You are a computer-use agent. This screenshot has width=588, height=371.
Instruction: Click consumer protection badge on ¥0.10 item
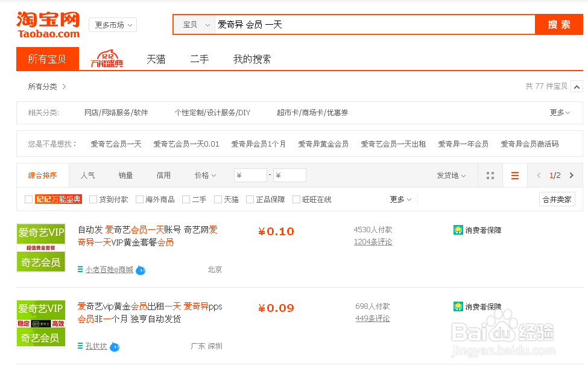[458, 230]
